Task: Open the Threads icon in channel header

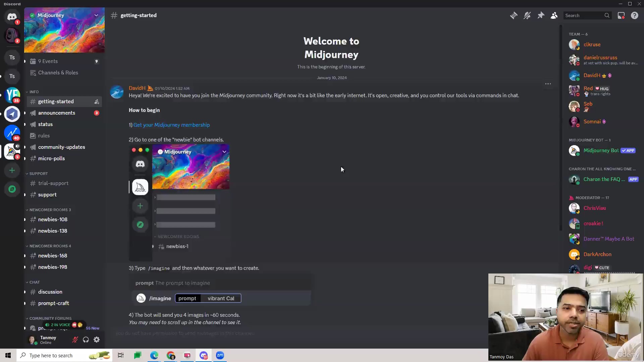Action: point(514,15)
